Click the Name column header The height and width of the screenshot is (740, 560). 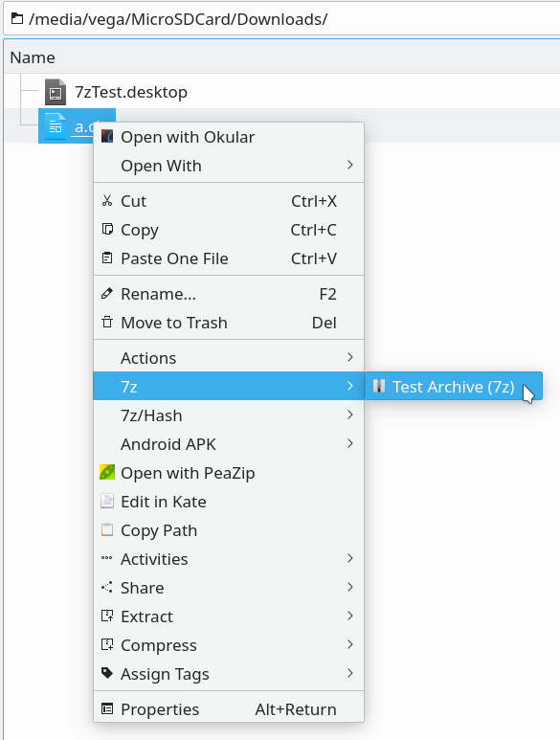point(33,57)
